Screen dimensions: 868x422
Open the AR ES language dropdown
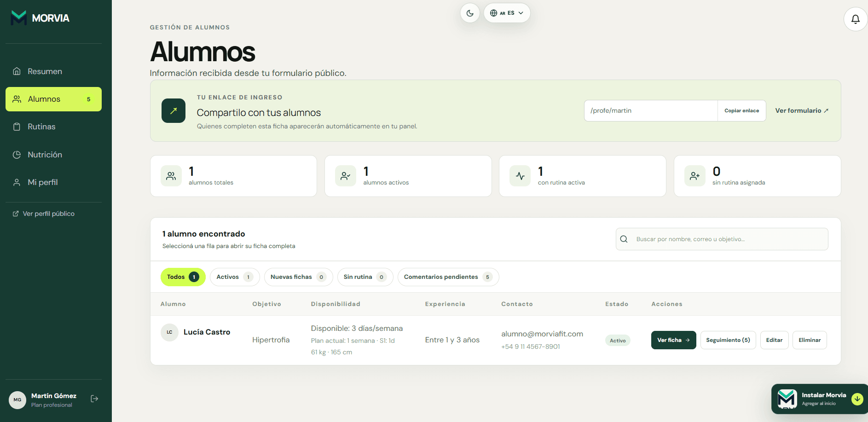click(507, 13)
